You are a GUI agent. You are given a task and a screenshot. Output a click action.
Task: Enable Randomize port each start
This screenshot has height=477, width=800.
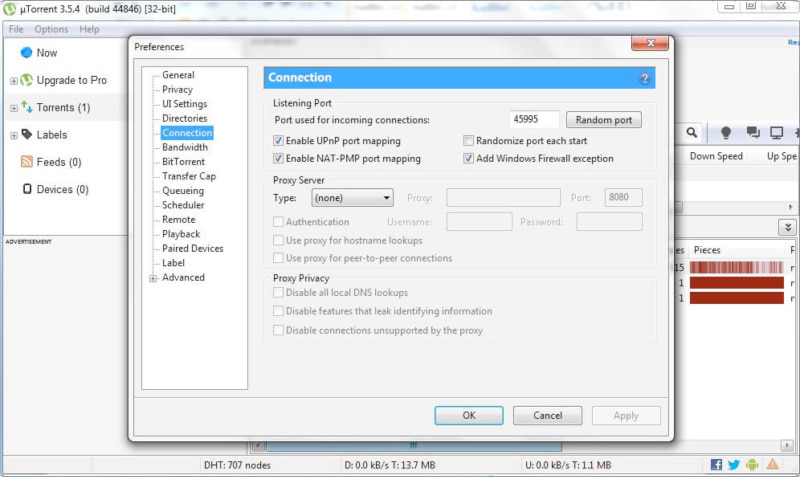click(x=468, y=140)
